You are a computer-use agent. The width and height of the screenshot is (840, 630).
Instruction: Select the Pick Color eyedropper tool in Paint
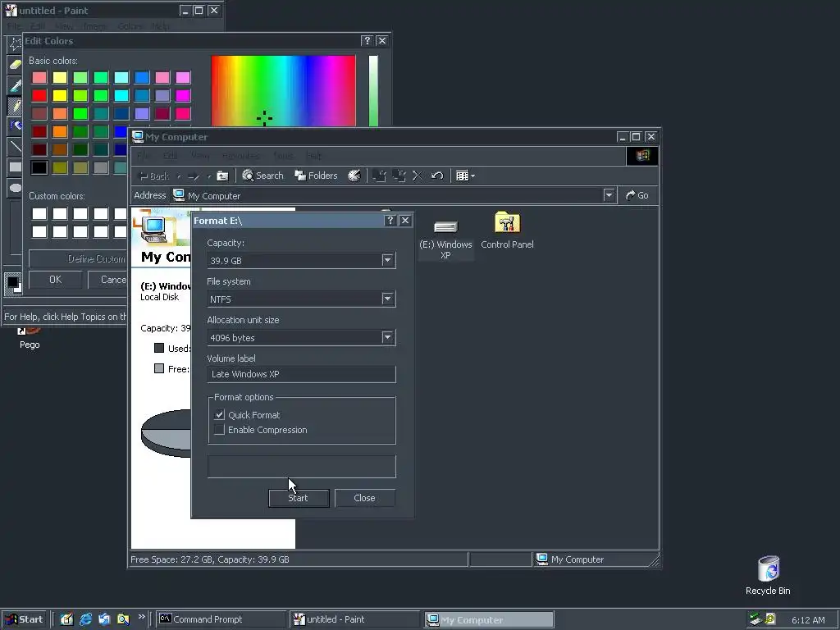[x=15, y=84]
